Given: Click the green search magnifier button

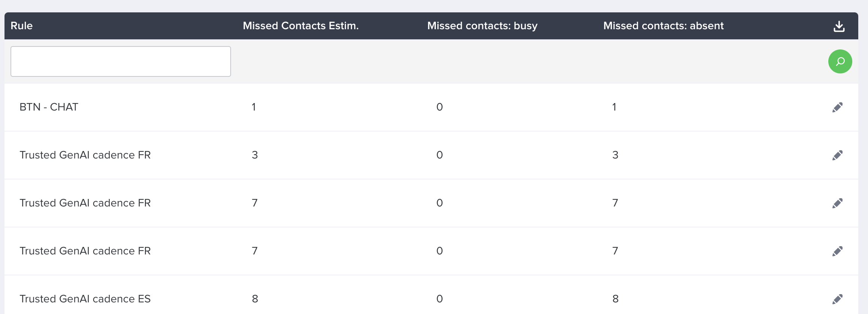Looking at the screenshot, I should click(x=840, y=61).
